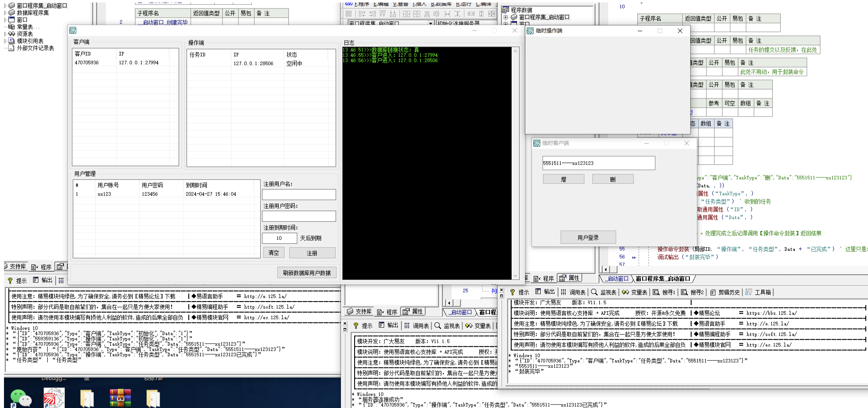868x408 pixels.
Task: Click the 刷新数据库用户数据 button
Action: tap(307, 273)
